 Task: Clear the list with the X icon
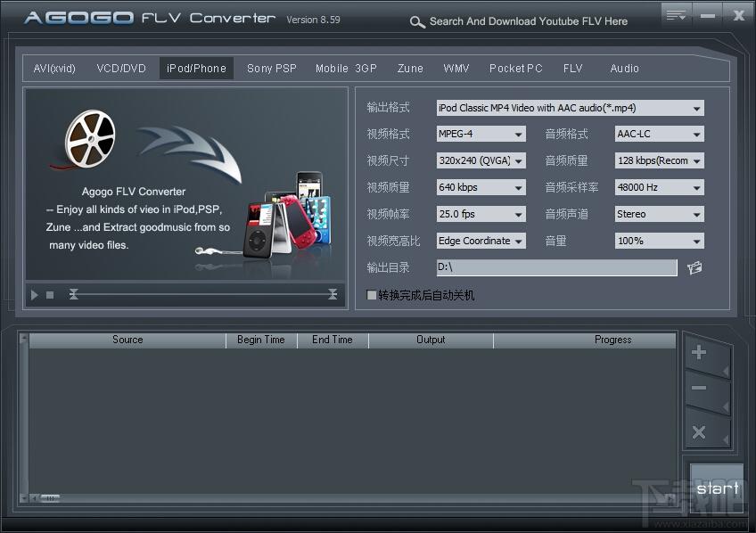pos(700,432)
